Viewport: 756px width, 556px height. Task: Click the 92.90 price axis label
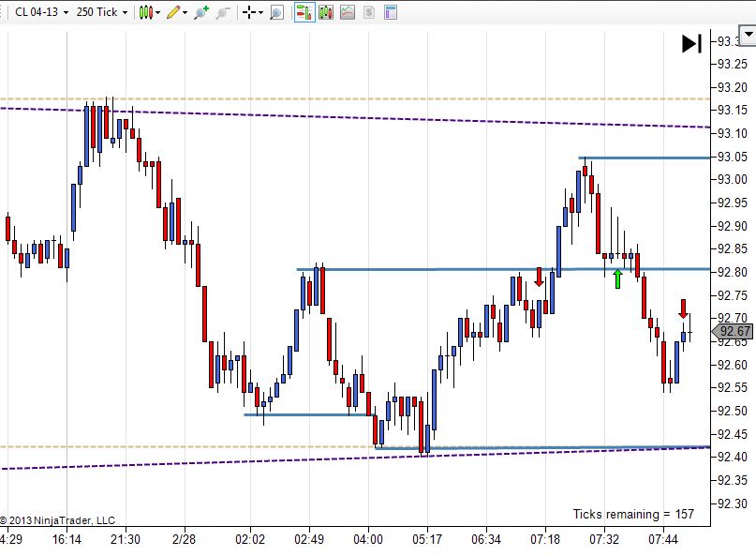733,226
